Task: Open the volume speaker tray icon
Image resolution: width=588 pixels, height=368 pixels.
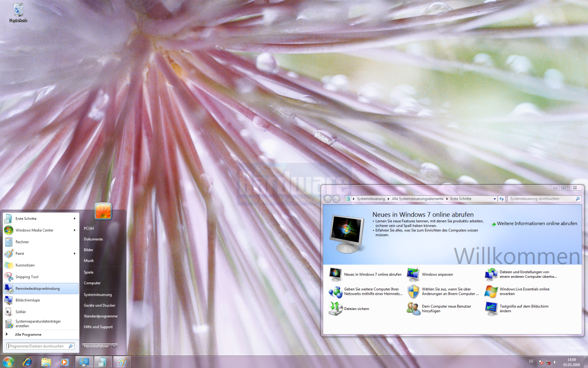Action: tap(555, 362)
